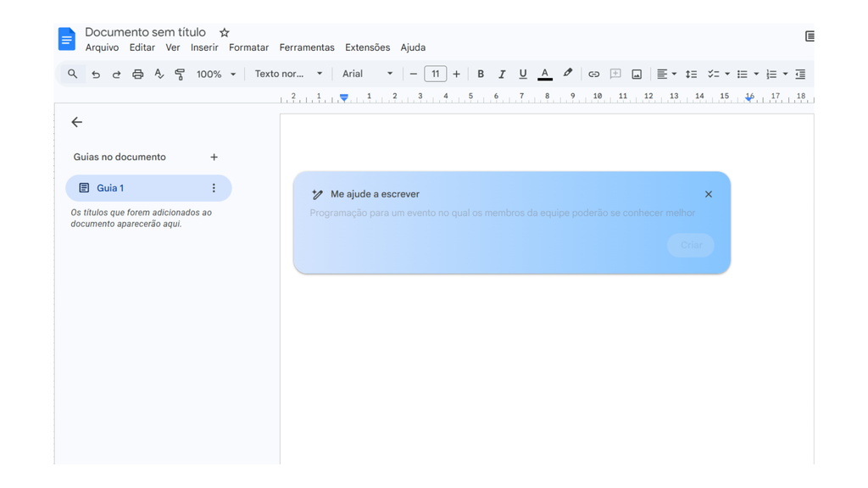Insert an image using the image icon
Viewport: 868px width, 488px height.
coord(636,74)
